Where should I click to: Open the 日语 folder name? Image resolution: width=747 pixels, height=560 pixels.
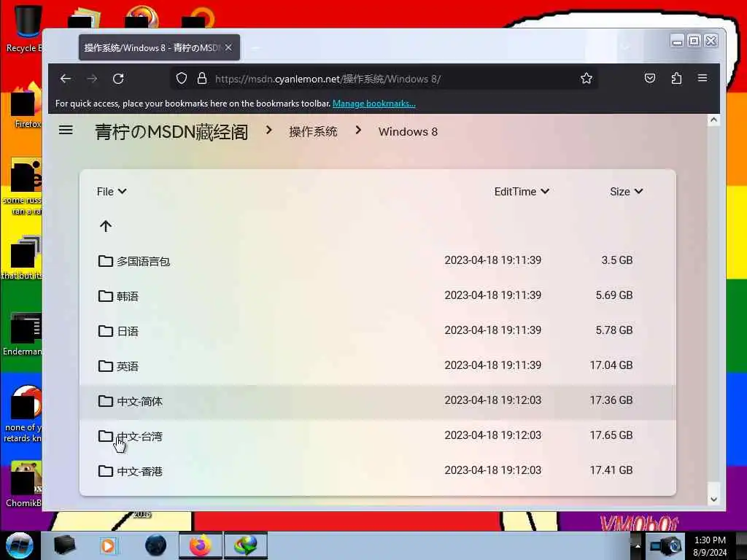tap(128, 332)
